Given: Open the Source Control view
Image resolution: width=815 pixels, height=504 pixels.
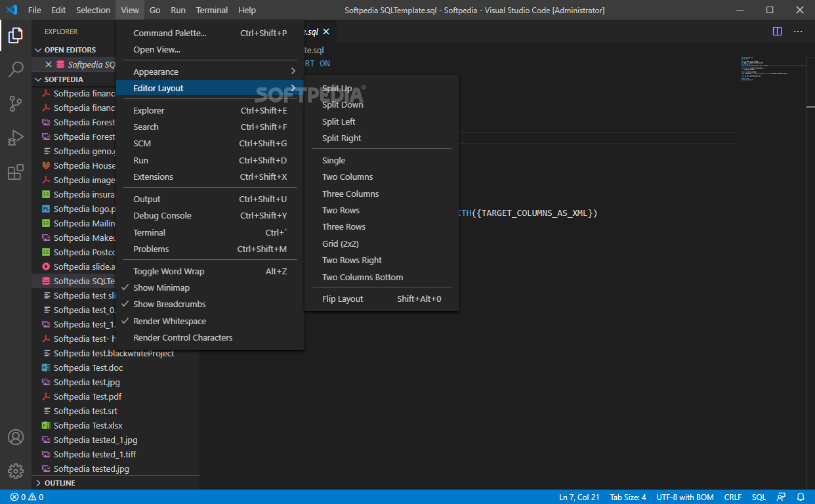Looking at the screenshot, I should (x=16, y=103).
